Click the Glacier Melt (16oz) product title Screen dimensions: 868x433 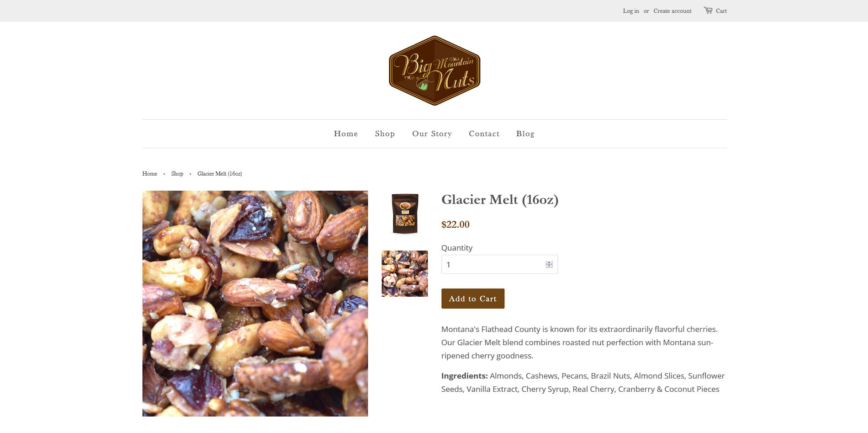click(500, 200)
